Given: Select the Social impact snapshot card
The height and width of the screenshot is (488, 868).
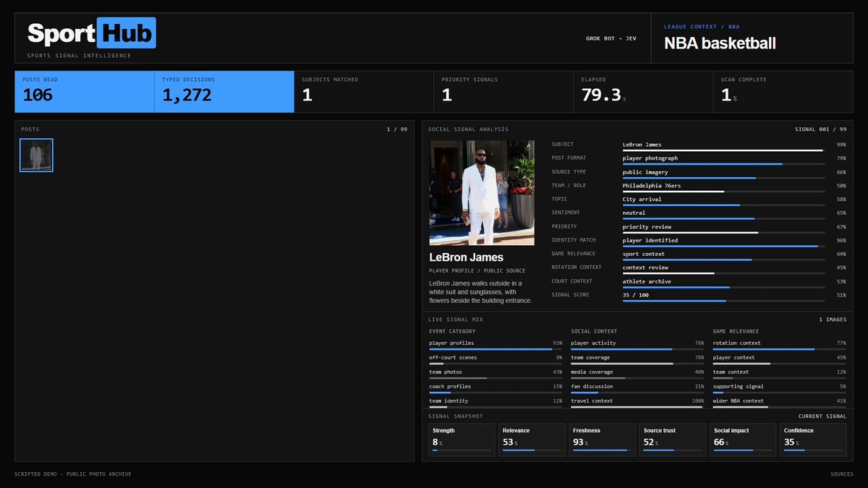Looking at the screenshot, I should [x=743, y=440].
